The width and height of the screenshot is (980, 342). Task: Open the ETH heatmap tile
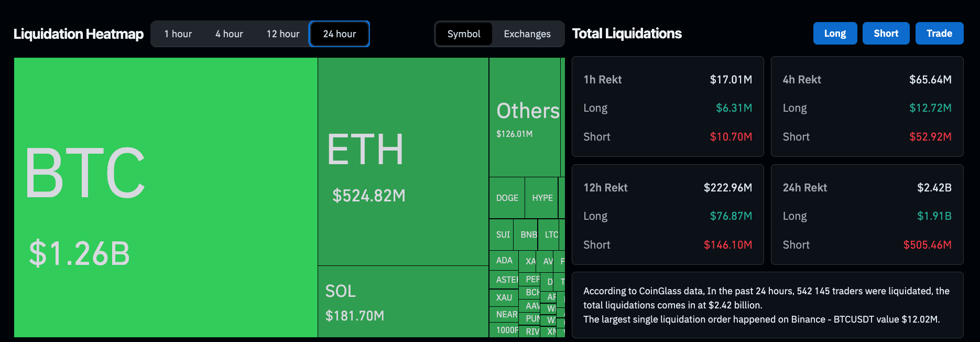pyautogui.click(x=403, y=162)
